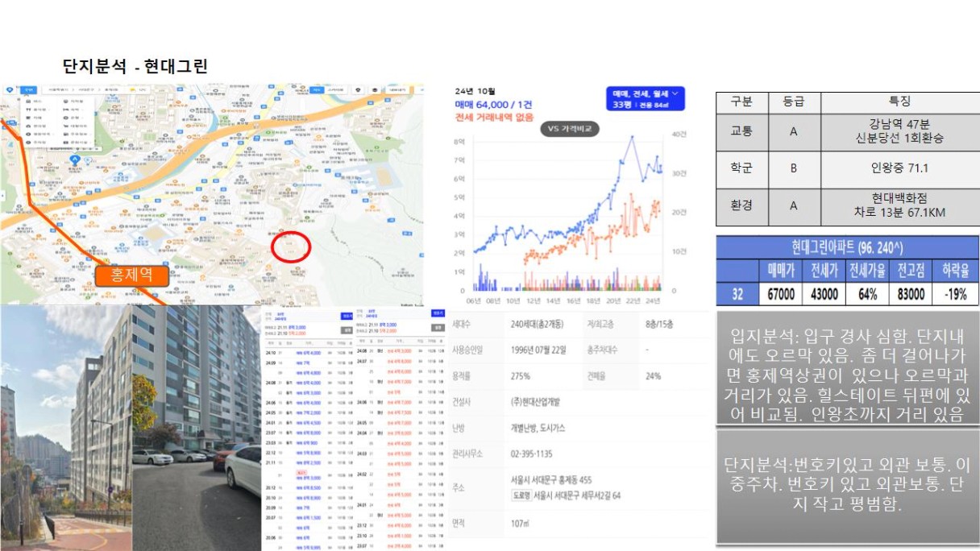980x551 pixels.
Task: Click the 단지분석 gray text box
Action: (x=847, y=486)
